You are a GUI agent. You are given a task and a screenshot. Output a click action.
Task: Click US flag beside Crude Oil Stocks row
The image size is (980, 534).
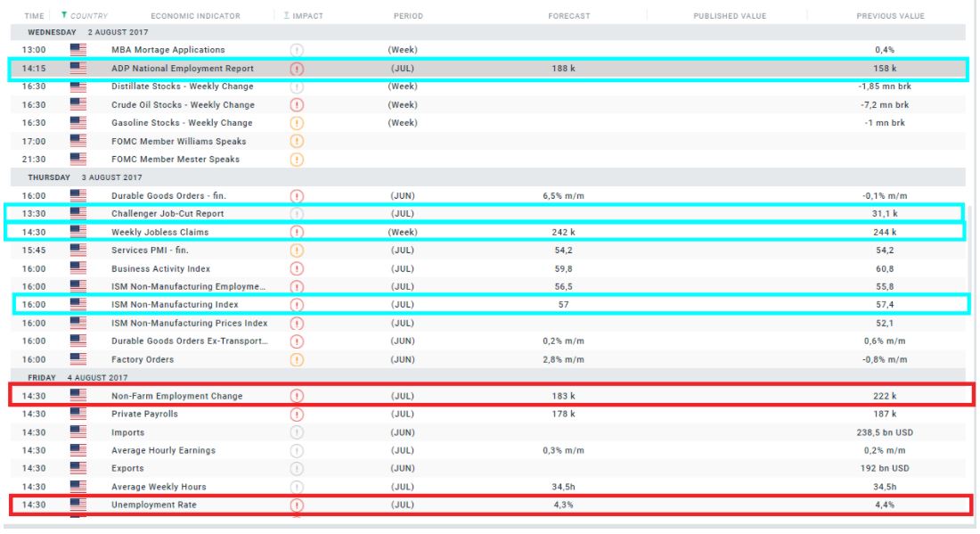(x=78, y=105)
